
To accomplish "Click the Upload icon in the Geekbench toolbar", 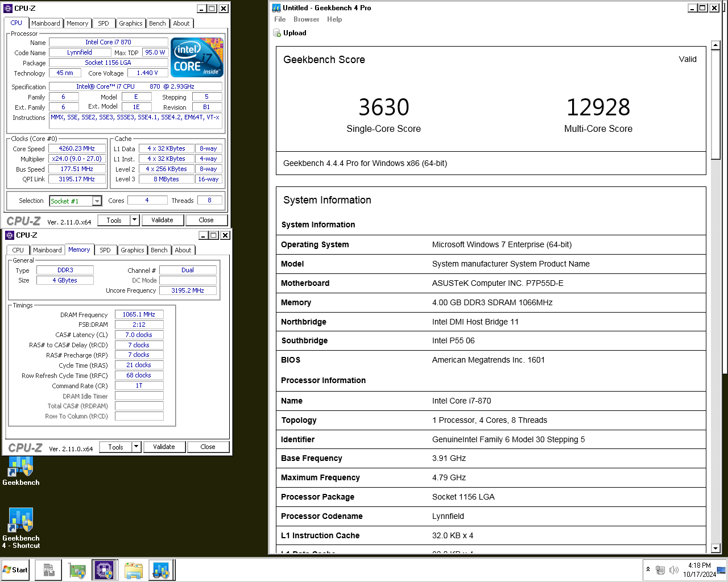I will click(x=277, y=33).
